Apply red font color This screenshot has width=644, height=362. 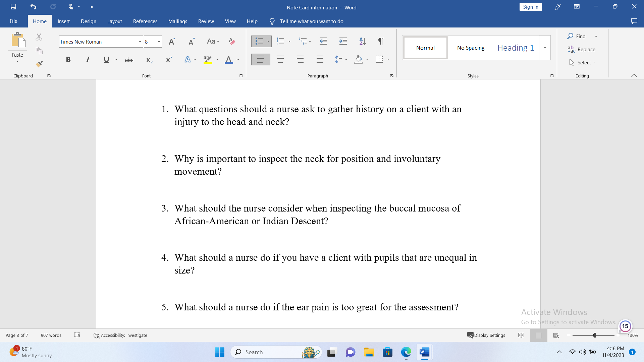pyautogui.click(x=229, y=60)
